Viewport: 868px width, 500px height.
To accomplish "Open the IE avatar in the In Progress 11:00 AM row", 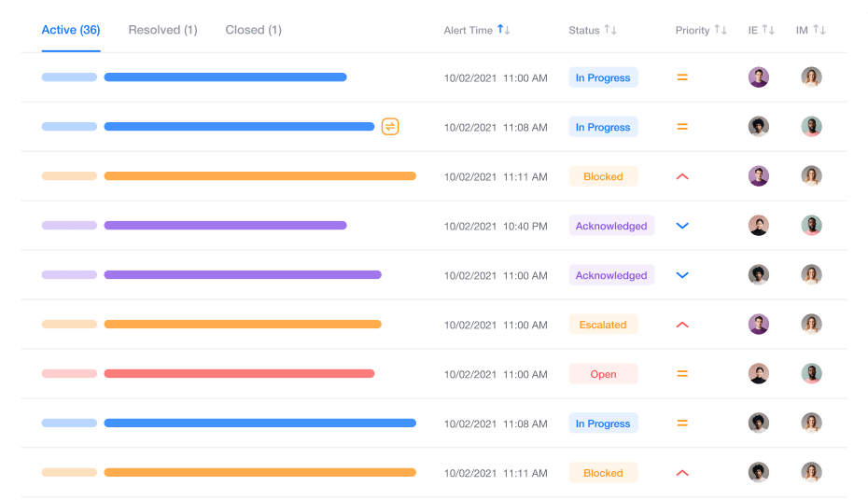I will [759, 76].
